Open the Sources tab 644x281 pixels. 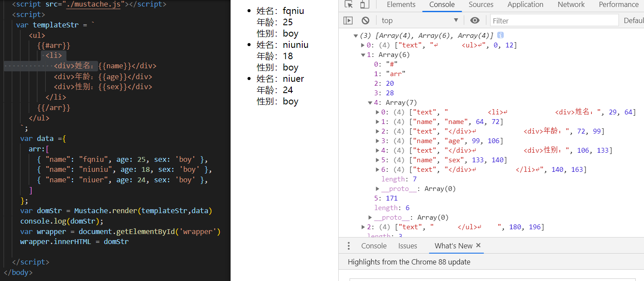coord(481,4)
